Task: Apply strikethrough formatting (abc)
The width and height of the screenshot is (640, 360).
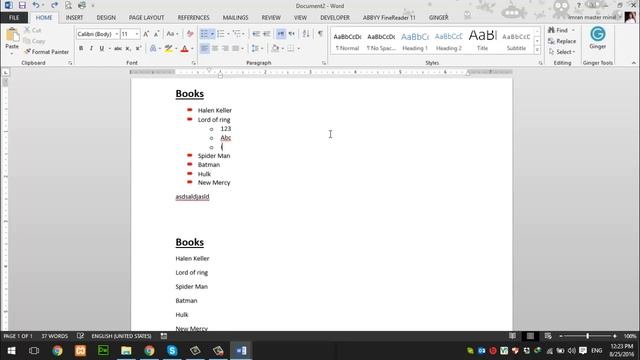Action: pyautogui.click(x=118, y=49)
